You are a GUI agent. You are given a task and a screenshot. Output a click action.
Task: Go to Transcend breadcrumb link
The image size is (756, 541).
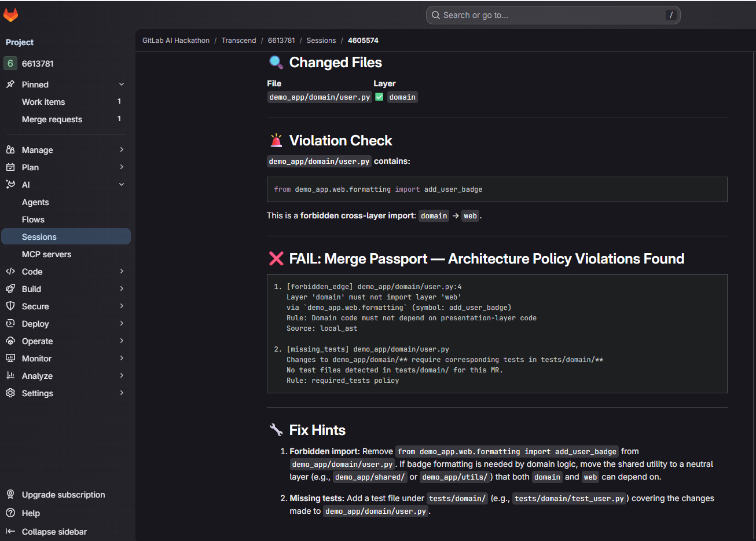238,41
